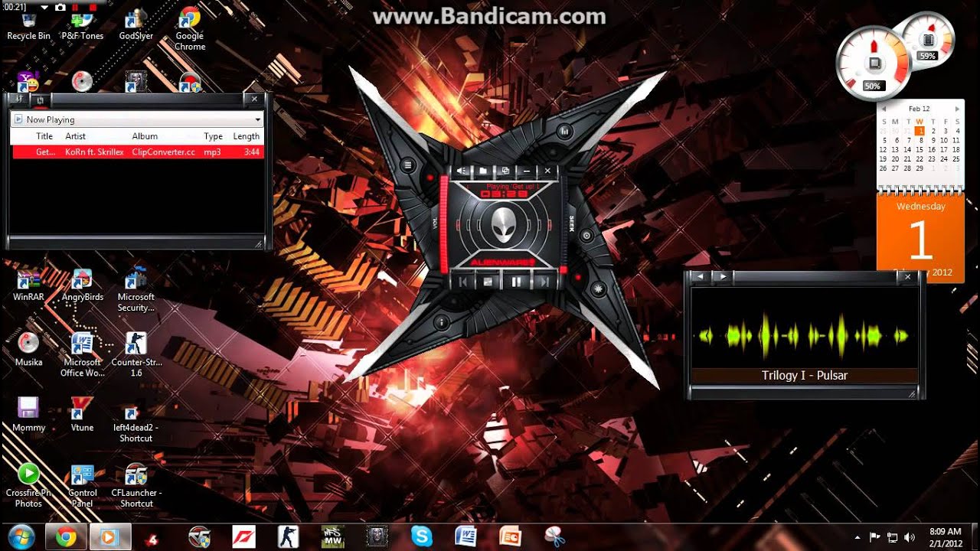Viewport: 980px width, 551px height.
Task: Open Counter-Strike 1.6 desktop shortcut
Action: [136, 355]
